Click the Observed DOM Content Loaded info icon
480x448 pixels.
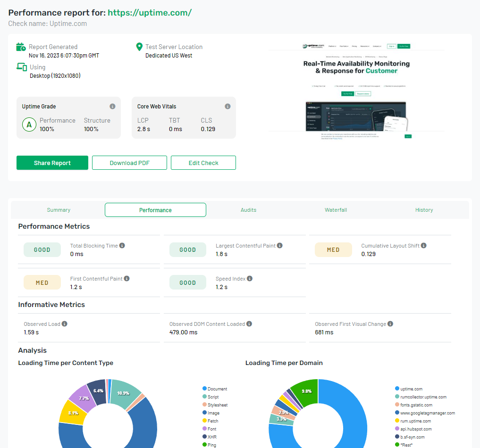point(248,324)
